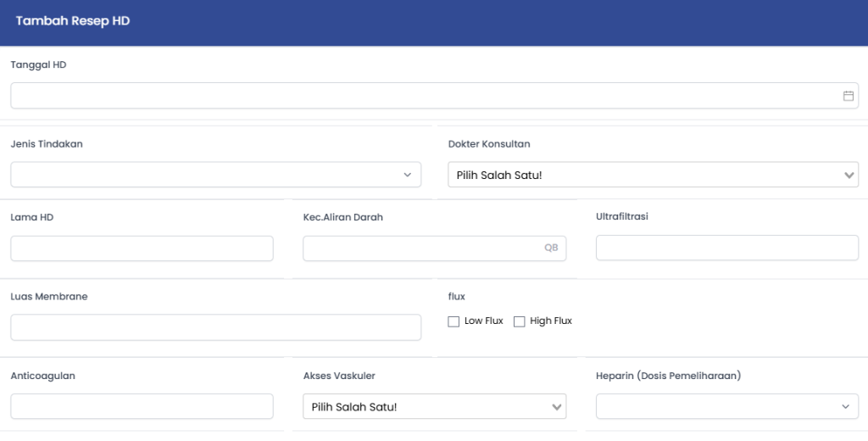
Task: Click the Luas Membrane text field
Action: click(215, 327)
